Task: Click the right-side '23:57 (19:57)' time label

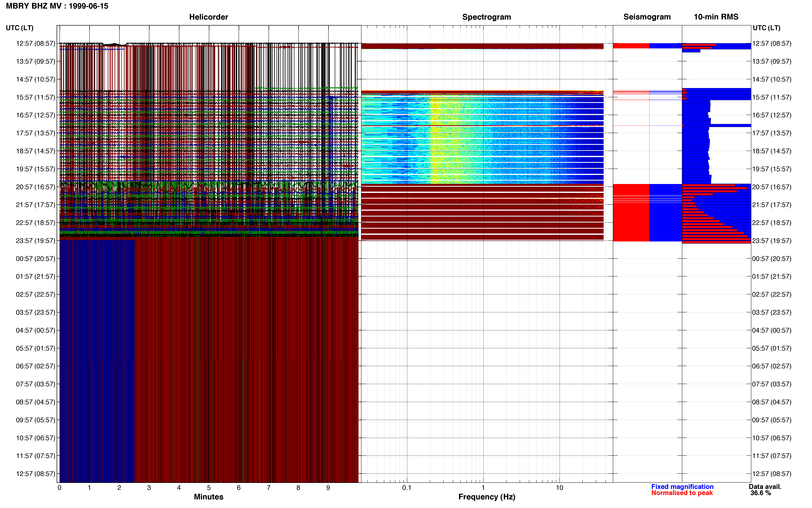Action: [772, 240]
